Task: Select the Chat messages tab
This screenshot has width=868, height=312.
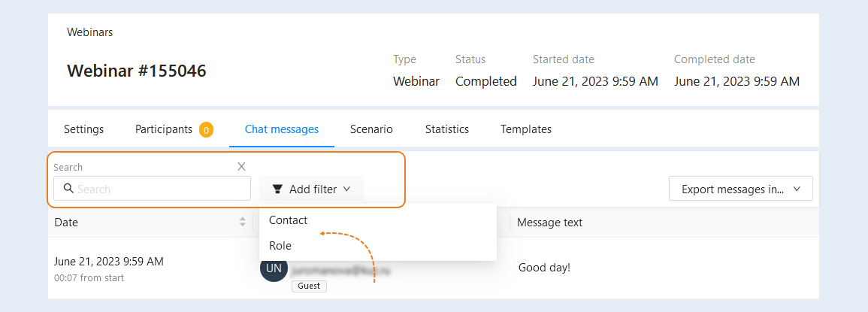Action: 282,129
